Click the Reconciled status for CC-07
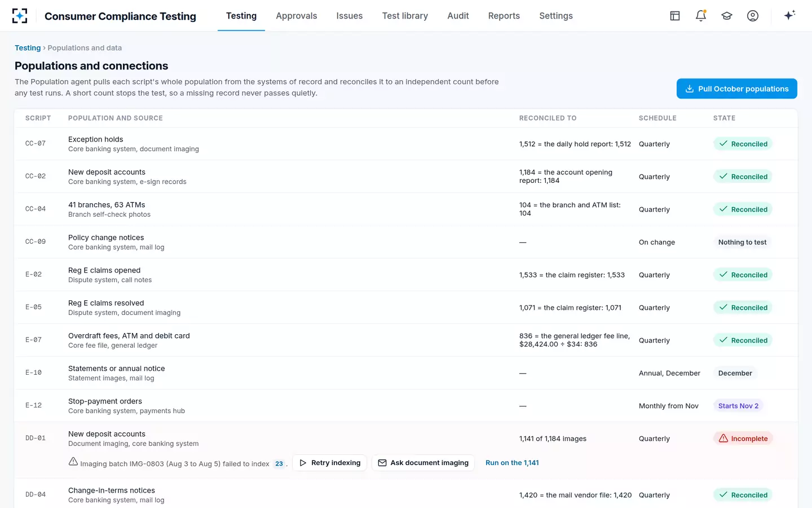This screenshot has height=508, width=812. click(743, 144)
